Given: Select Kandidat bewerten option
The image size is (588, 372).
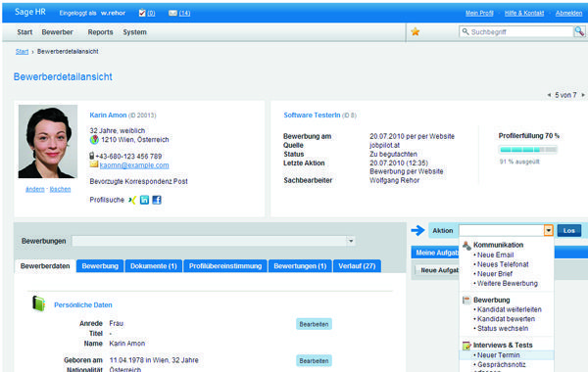Looking at the screenshot, I should point(506,319).
